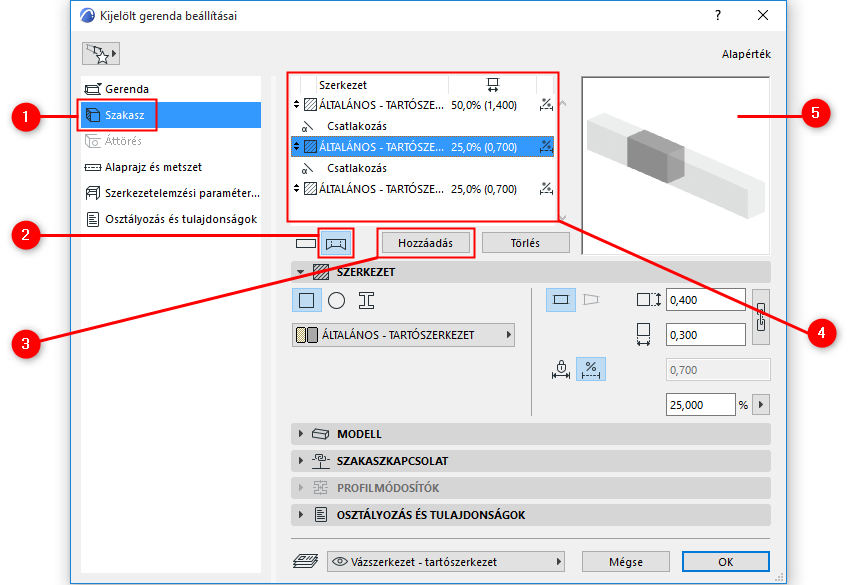Screen dimensions: 852x585
Task: Click the hatch icon in SZERKEZET header
Action: click(321, 272)
